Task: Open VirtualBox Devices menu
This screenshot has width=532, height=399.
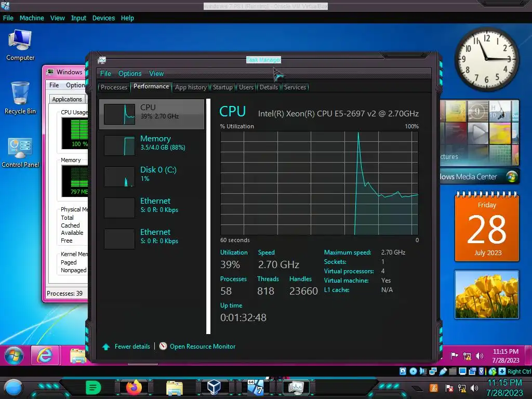Action: 103,18
